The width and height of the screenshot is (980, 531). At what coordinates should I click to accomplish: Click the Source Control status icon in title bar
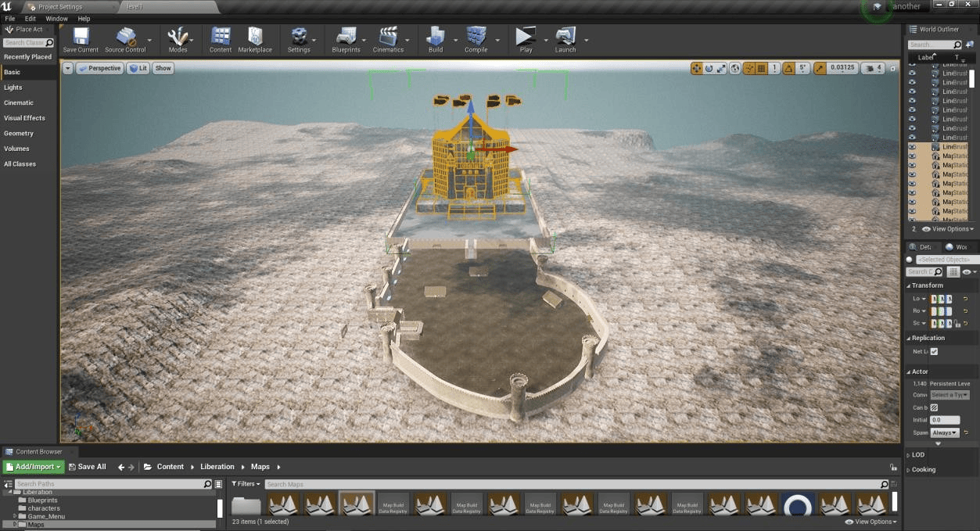[x=877, y=6]
